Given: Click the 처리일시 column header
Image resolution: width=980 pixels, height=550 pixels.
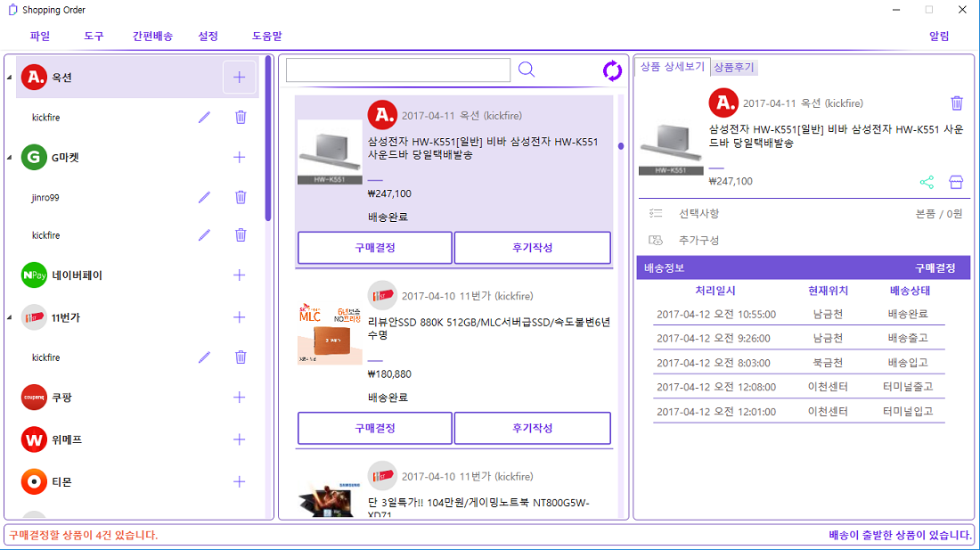Looking at the screenshot, I should pos(715,291).
